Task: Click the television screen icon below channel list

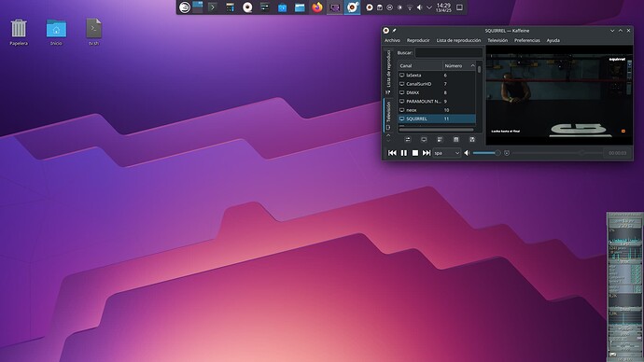Action: point(424,140)
